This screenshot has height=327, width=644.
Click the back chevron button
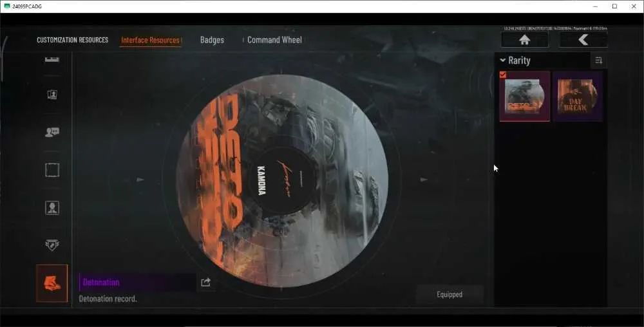pyautogui.click(x=583, y=40)
